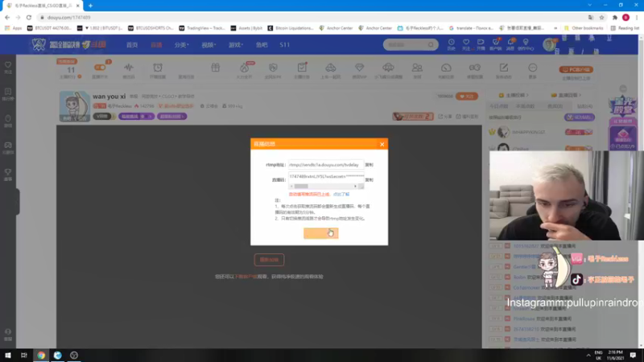
Task: Click right arrow of stream key scrollbar
Action: point(355,187)
